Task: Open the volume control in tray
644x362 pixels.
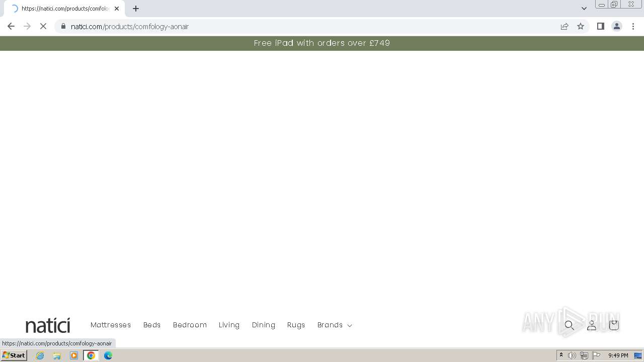Action: [572, 355]
